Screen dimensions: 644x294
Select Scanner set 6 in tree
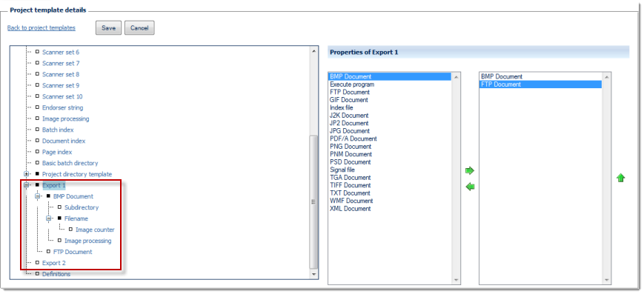click(61, 52)
